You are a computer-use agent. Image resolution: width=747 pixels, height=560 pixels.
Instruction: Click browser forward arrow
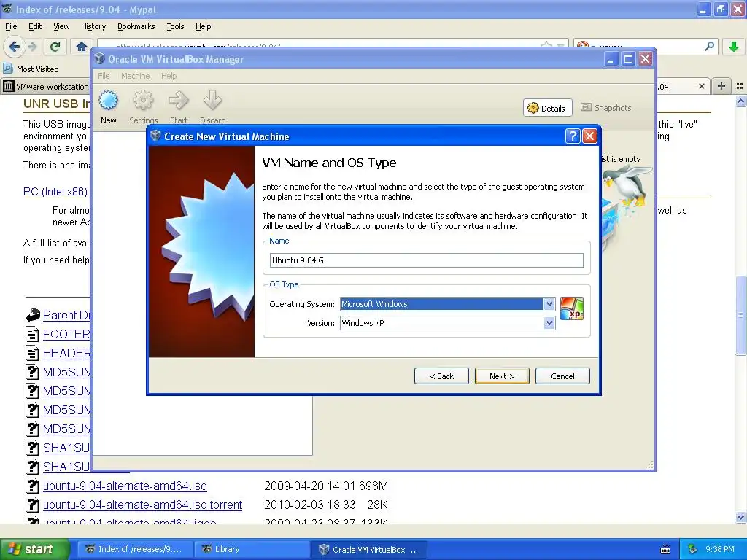coord(32,47)
